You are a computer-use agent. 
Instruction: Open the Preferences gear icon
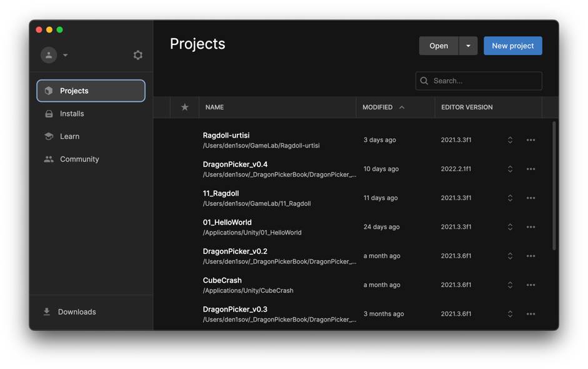[137, 55]
